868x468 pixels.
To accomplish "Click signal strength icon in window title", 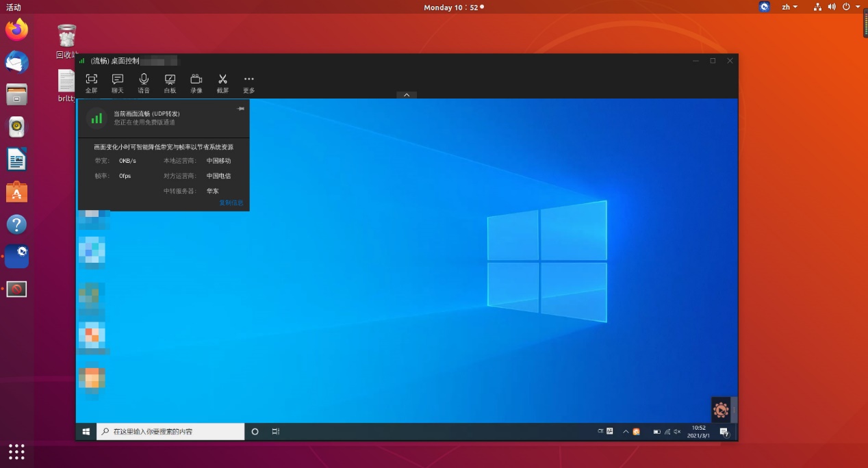I will tap(82, 61).
